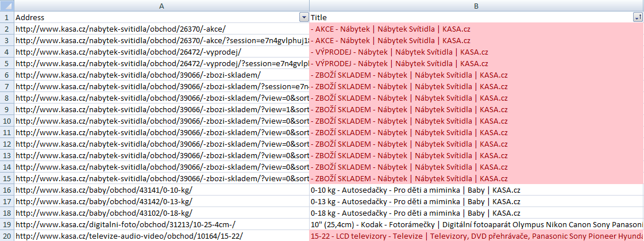Select row 16 header
644x241 pixels.
7,190
